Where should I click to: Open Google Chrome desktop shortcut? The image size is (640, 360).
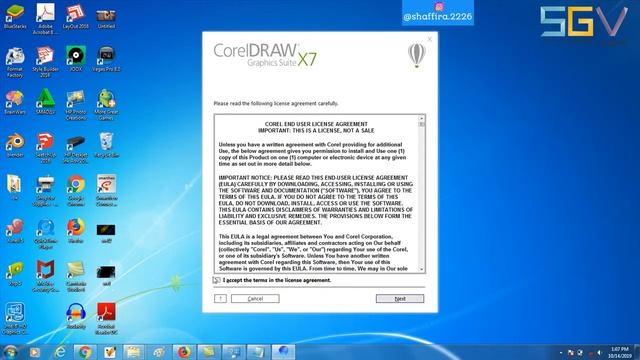coord(76,191)
